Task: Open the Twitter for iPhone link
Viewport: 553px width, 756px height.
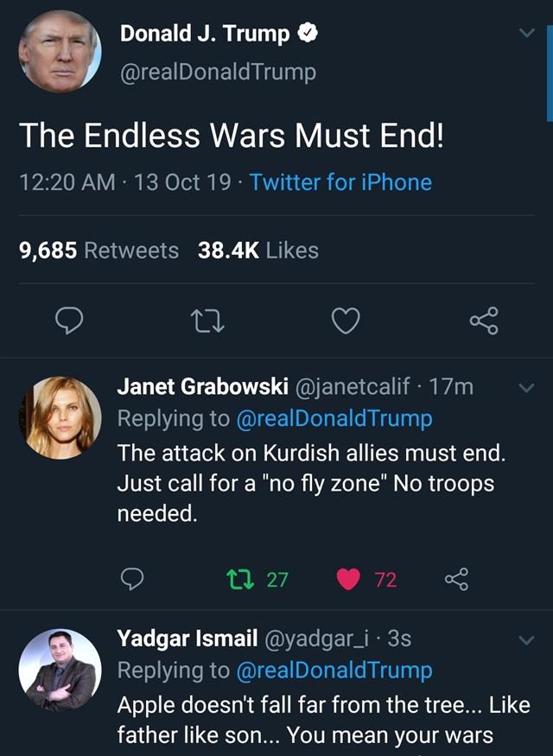Action: coord(340,182)
